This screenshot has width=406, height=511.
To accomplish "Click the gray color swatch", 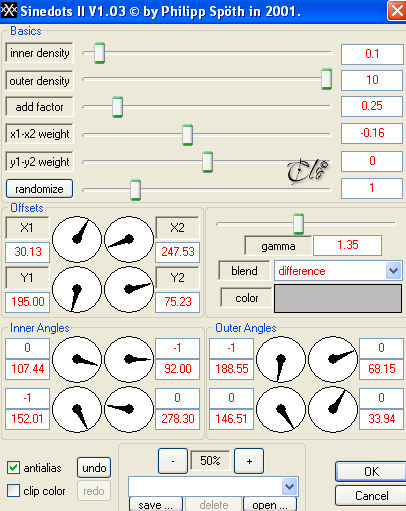I will (x=338, y=298).
